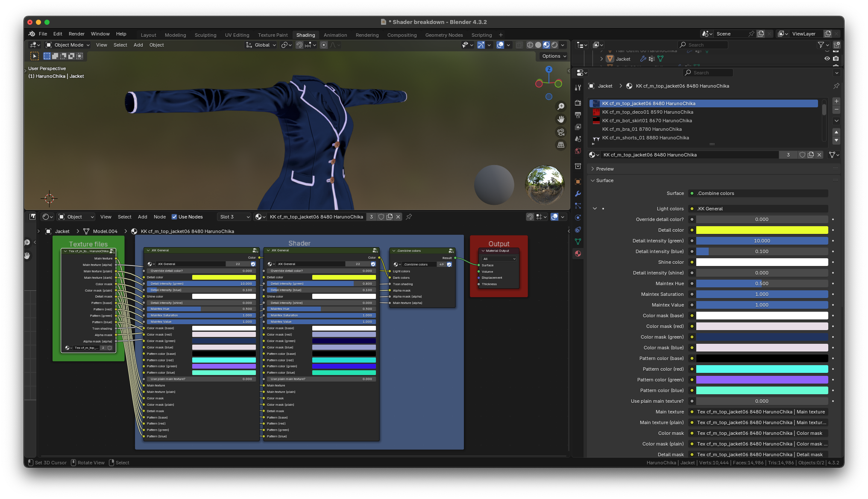This screenshot has width=868, height=499.
Task: Switch to the Texture Paint workspace tab
Action: (273, 35)
